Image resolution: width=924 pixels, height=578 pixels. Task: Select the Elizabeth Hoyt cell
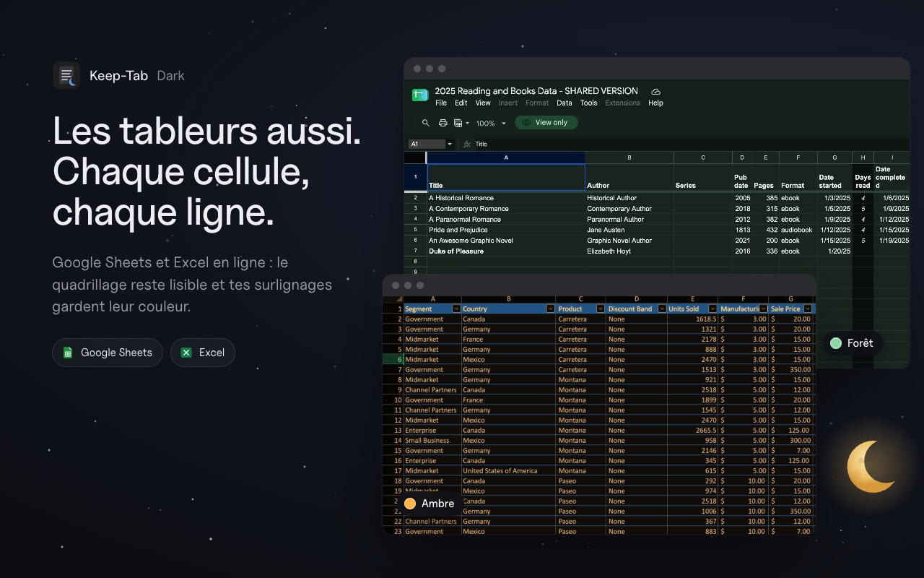(629, 251)
